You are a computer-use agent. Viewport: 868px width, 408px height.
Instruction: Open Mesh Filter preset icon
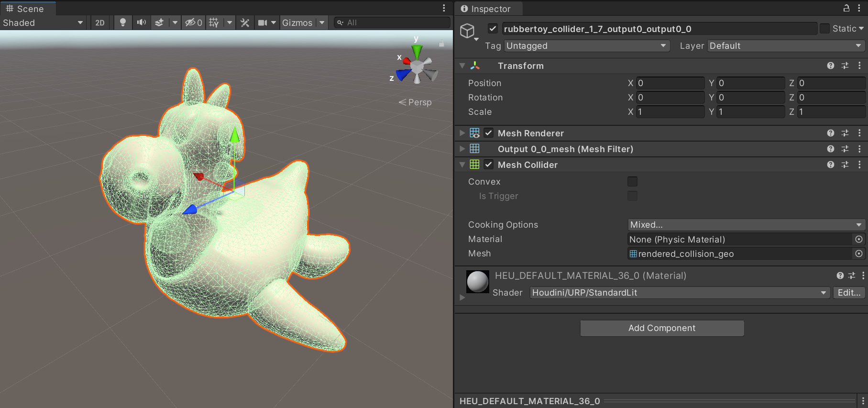coord(845,149)
